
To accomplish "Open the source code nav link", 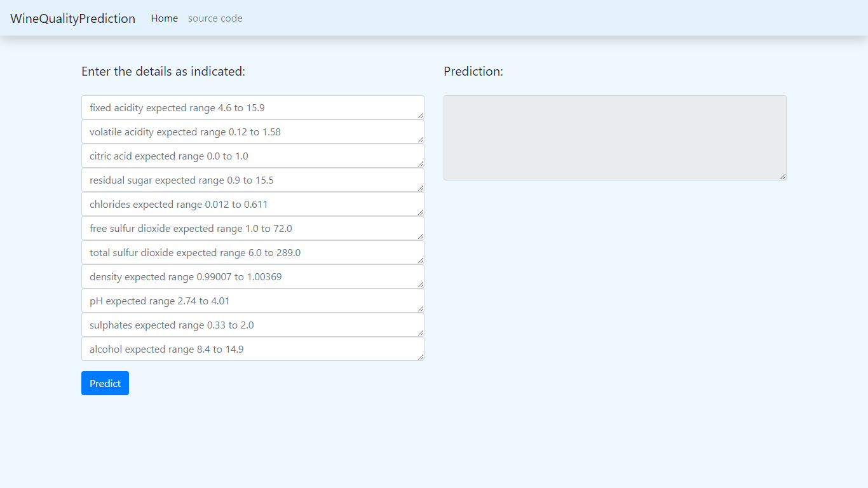I will 215,18.
